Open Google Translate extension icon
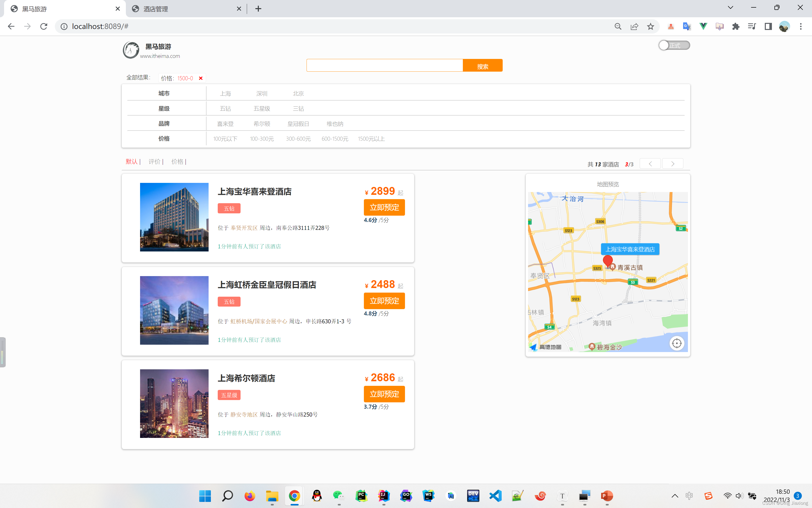The height and width of the screenshot is (508, 812). coord(687,26)
